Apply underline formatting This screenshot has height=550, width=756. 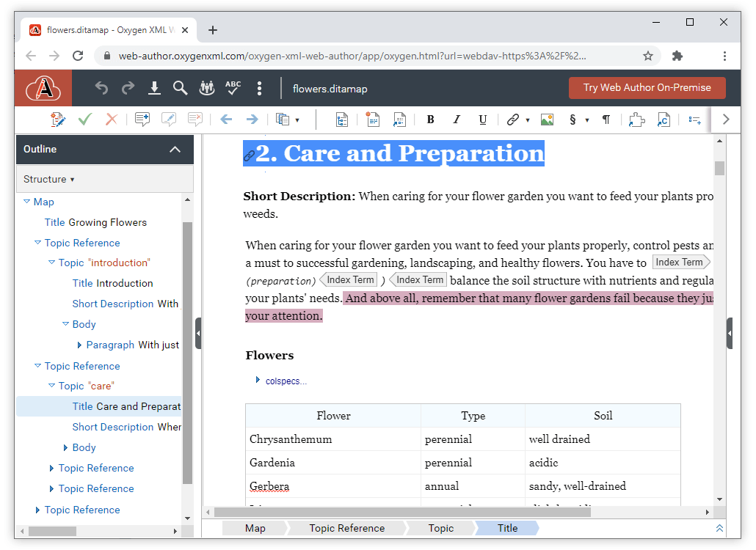click(x=483, y=120)
